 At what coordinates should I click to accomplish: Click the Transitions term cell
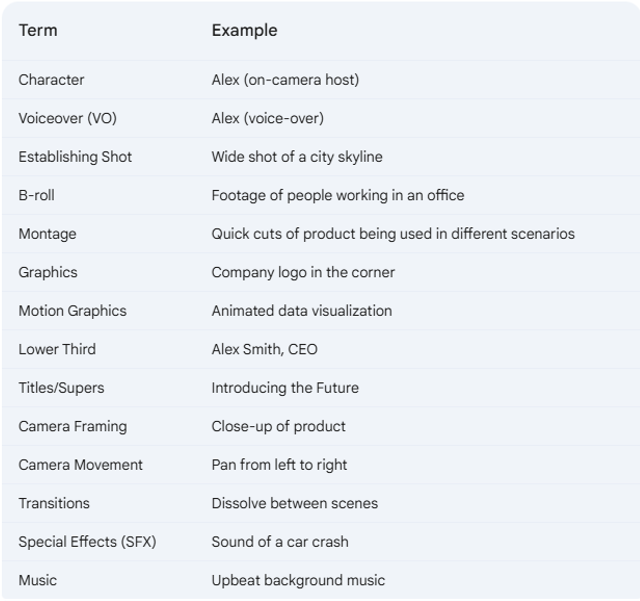(x=54, y=503)
